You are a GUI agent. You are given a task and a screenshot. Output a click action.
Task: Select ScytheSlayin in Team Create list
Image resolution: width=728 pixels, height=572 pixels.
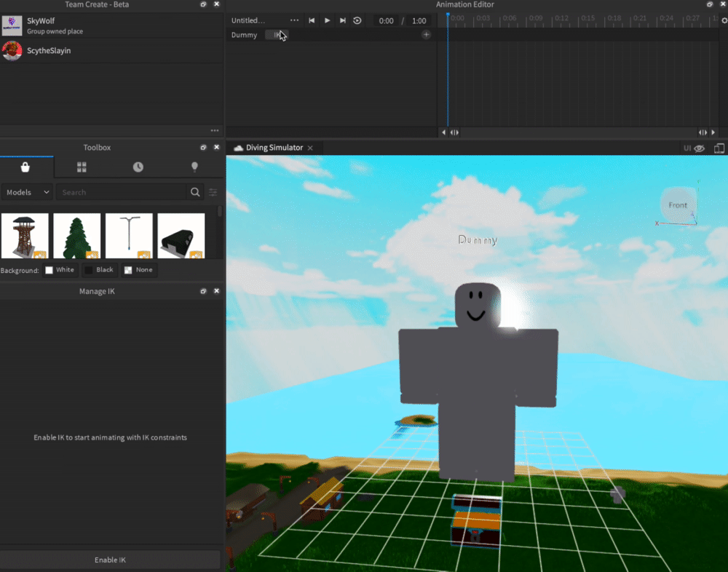coord(111,51)
